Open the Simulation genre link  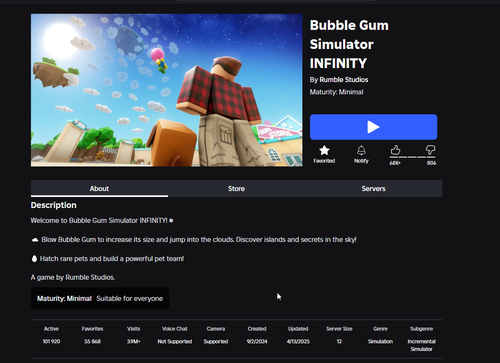[x=380, y=341]
